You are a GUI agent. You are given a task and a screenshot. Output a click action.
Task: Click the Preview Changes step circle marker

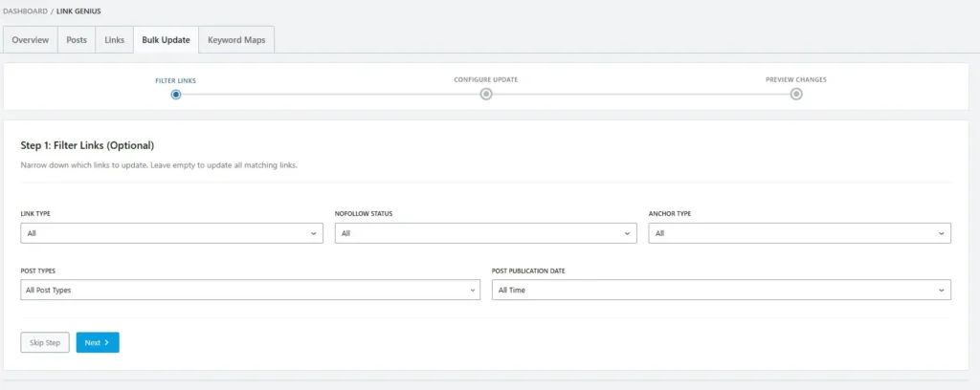coord(796,94)
